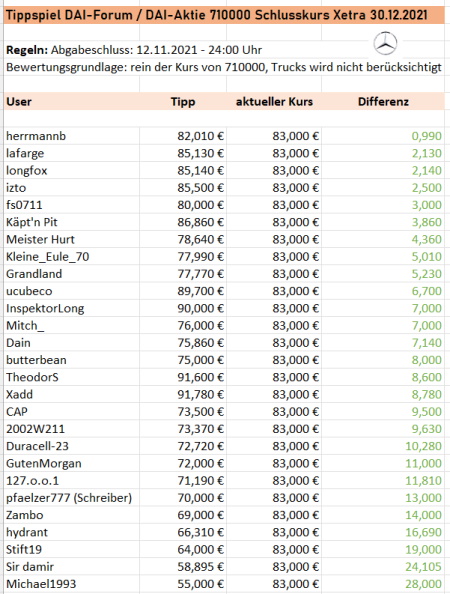450x594 pixels.
Task: Click the 'Tipp' column header
Action: [183, 102]
